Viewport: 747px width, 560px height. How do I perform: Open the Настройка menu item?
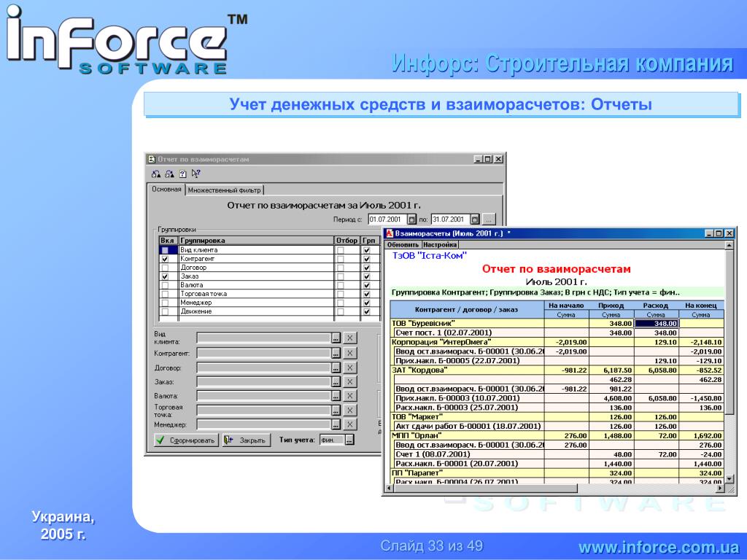tap(440, 245)
